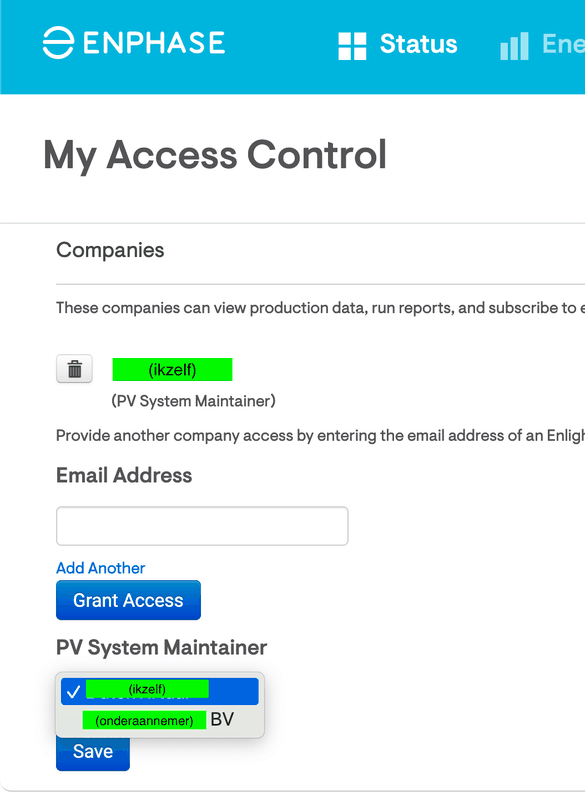Click the Grant Access button
This screenshot has width=585, height=800.
tap(129, 600)
